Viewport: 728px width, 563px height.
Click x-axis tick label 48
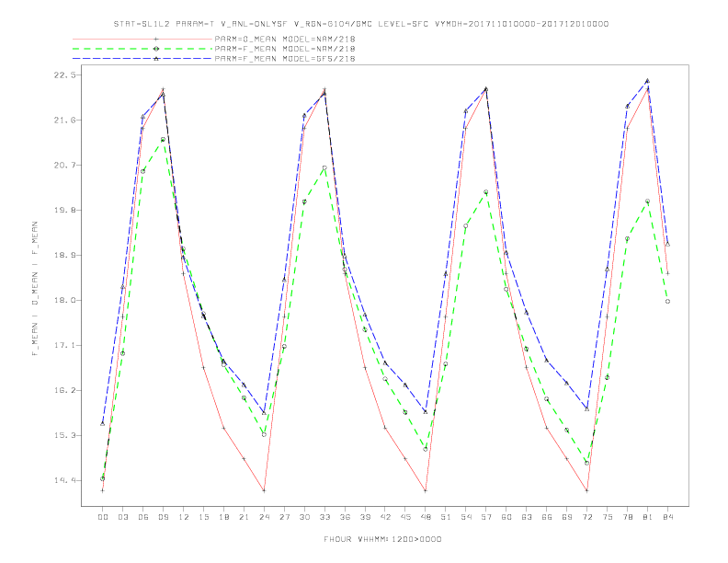426,517
